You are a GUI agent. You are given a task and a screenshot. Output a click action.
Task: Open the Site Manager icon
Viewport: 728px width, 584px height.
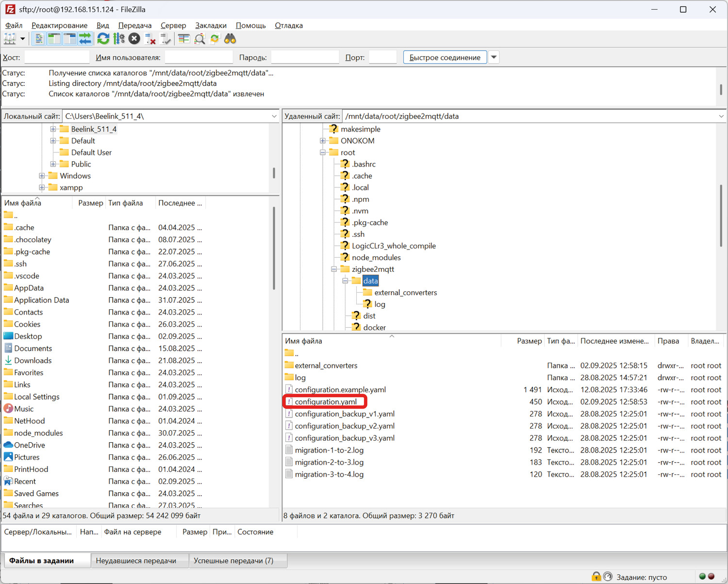[10, 39]
